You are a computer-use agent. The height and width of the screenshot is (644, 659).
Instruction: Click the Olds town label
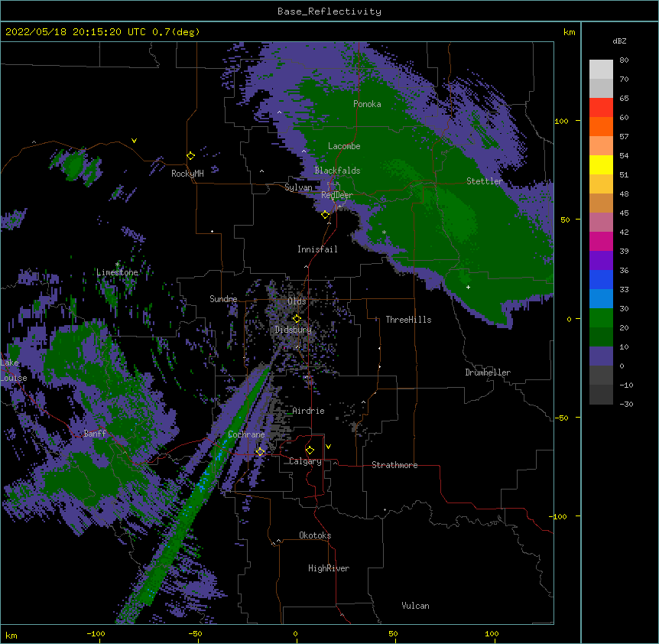click(297, 301)
